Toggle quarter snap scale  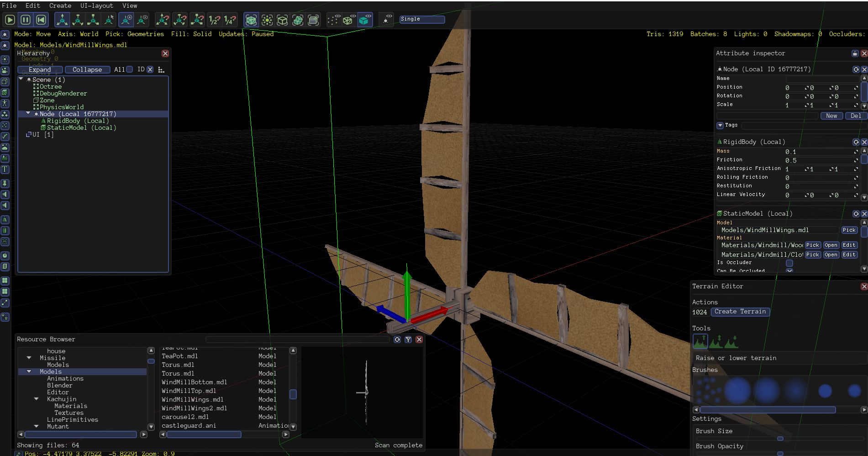(230, 20)
